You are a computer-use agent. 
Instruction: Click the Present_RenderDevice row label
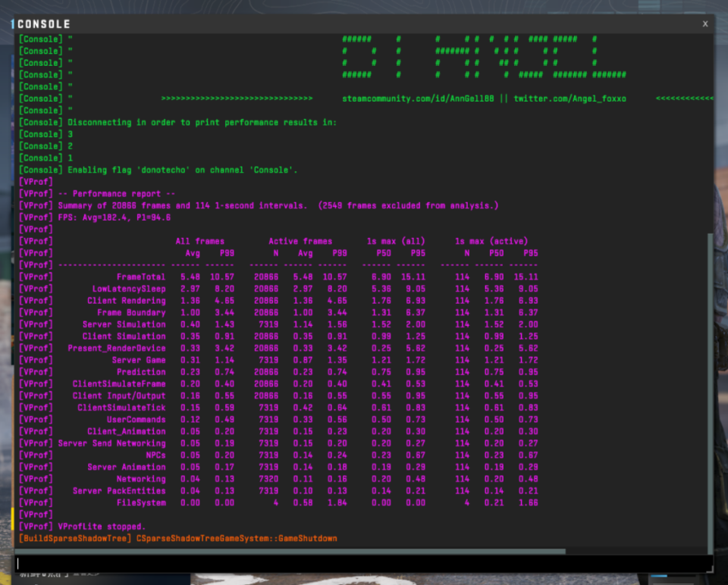tap(117, 349)
